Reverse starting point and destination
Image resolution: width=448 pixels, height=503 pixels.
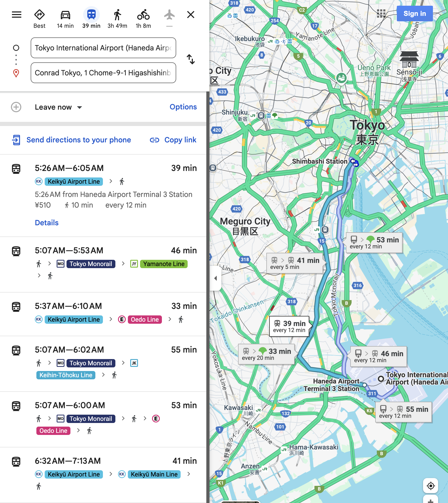(x=191, y=59)
